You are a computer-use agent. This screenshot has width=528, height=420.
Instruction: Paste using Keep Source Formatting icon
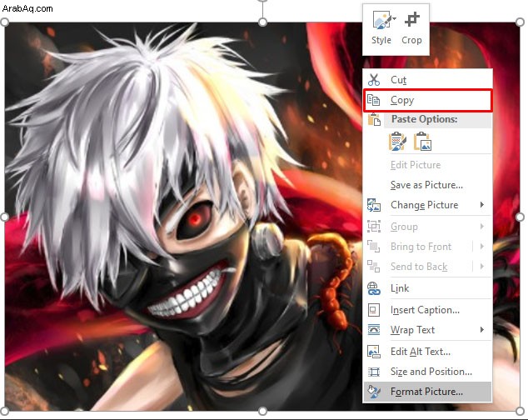click(x=397, y=141)
